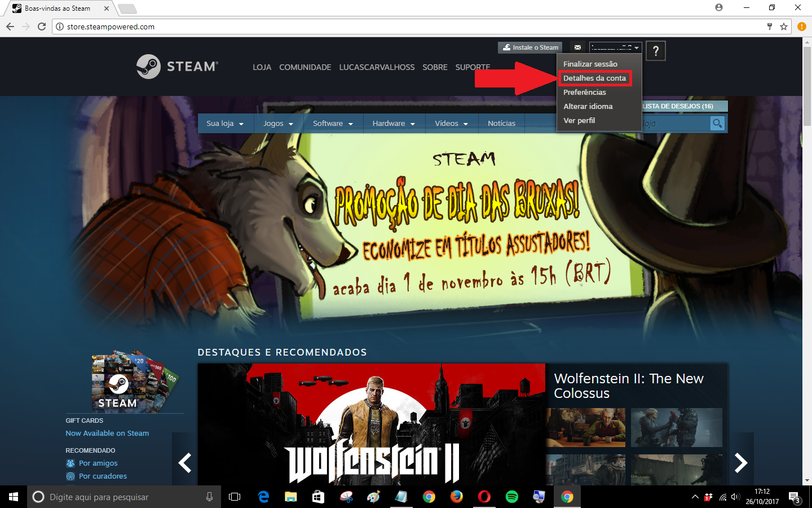This screenshot has height=508, width=812.
Task: Click the question mark help button
Action: point(656,51)
